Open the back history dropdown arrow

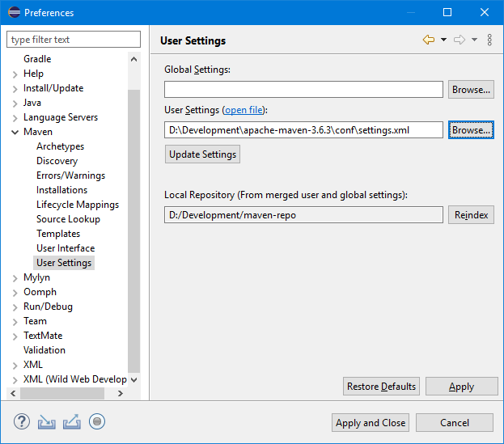[x=443, y=40]
